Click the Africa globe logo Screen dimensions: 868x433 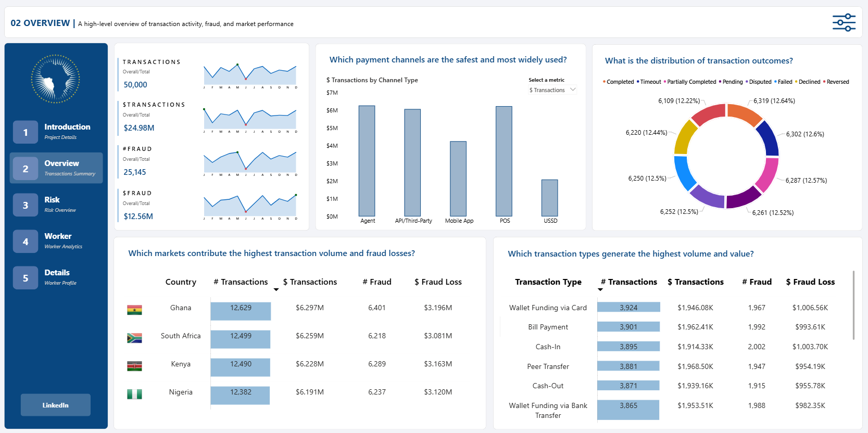click(55, 79)
